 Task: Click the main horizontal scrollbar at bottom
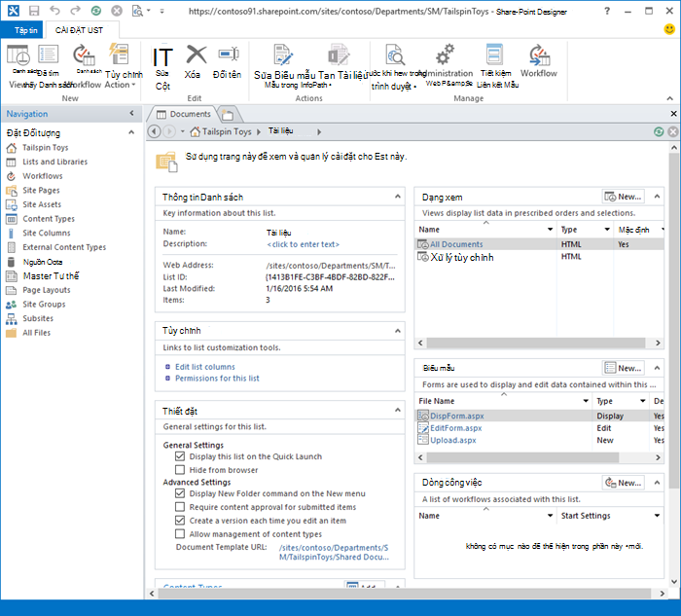click(404, 593)
